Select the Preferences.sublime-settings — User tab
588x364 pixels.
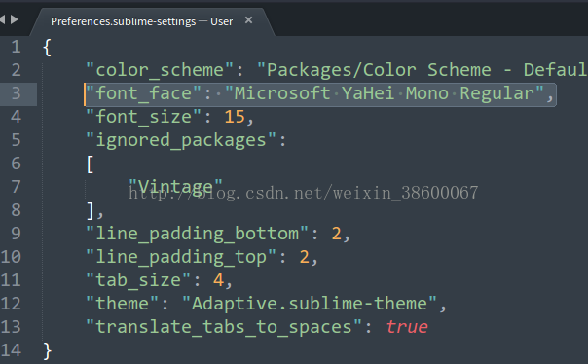point(142,21)
